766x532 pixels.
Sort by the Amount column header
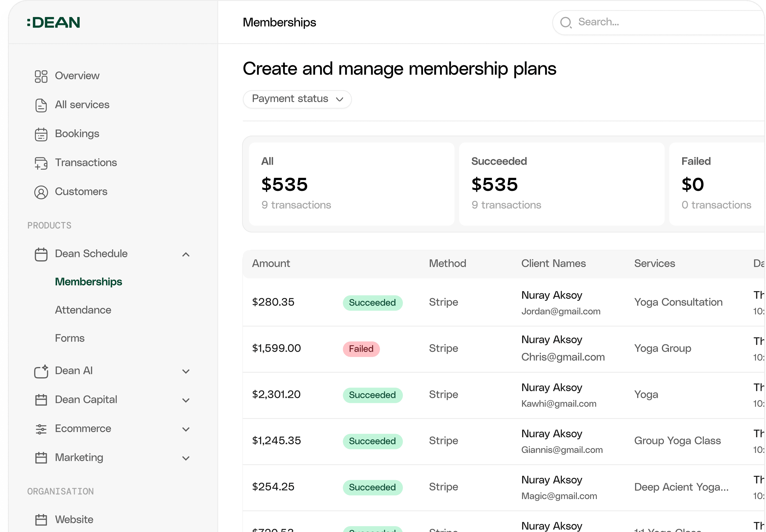[271, 263]
